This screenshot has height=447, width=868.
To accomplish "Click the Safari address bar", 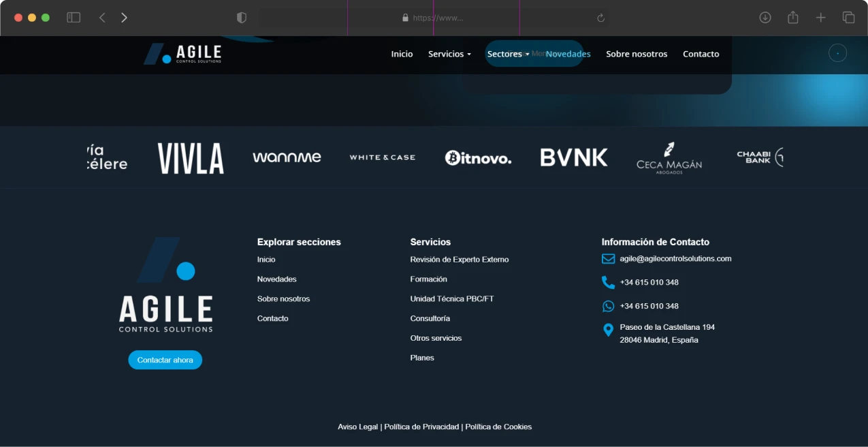I will pos(436,18).
